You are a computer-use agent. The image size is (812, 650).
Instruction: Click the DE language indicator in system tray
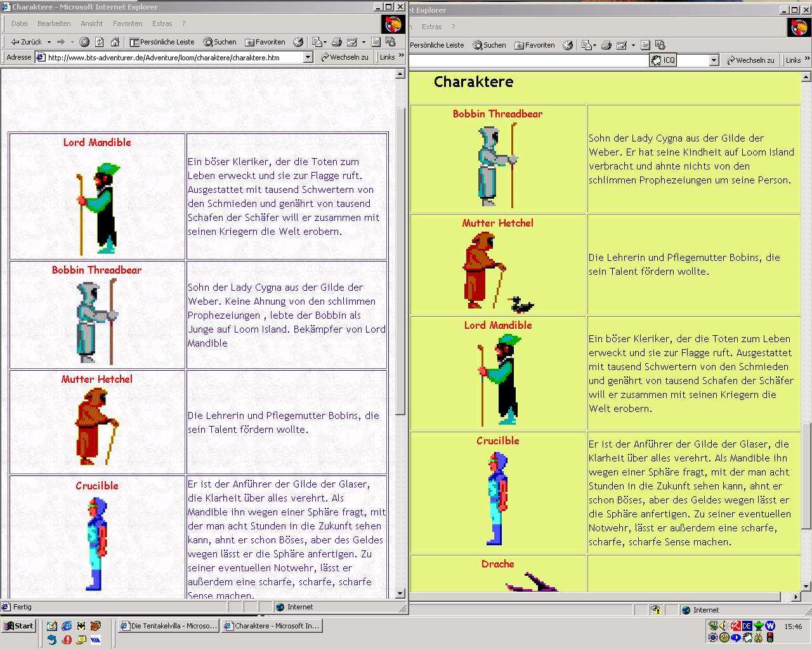click(747, 626)
